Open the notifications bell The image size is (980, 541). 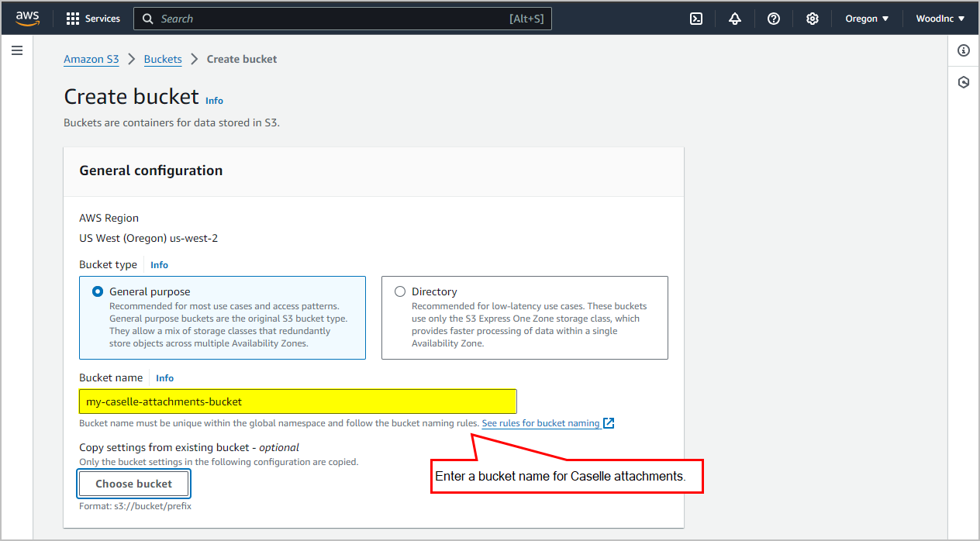735,19
